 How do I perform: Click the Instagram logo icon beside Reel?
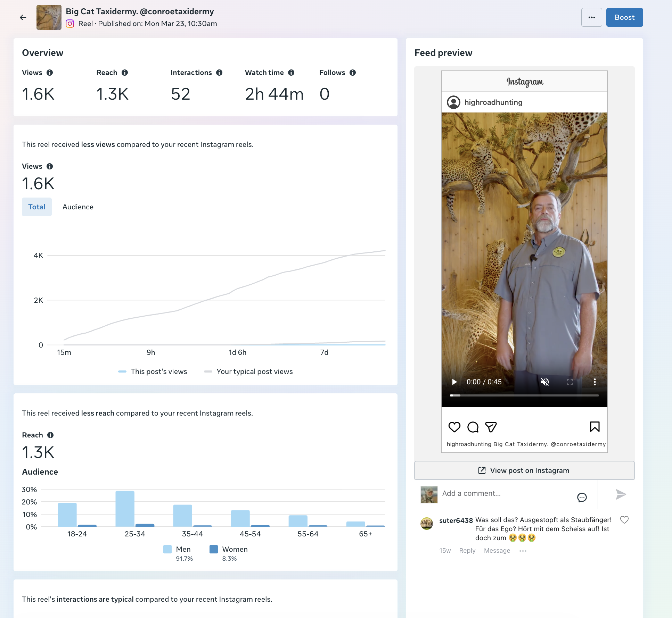click(70, 24)
